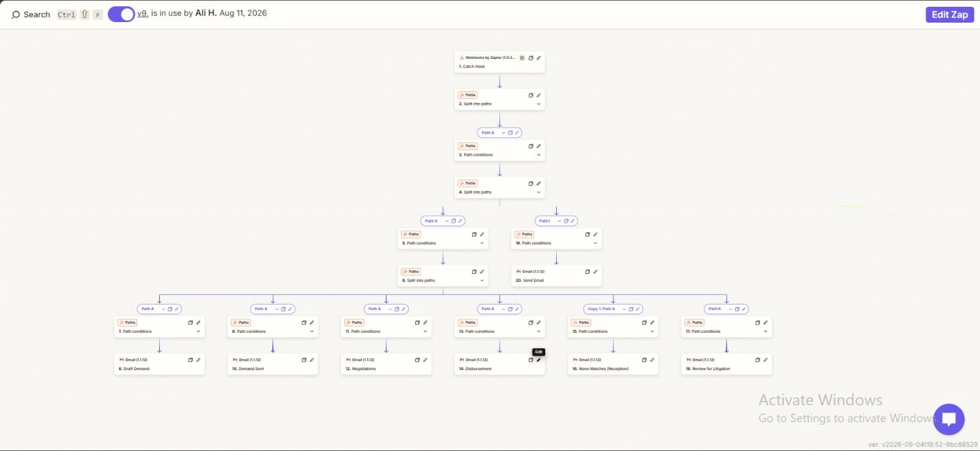This screenshot has width=980, height=451.
Task: Click the Search magnifier icon
Action: click(x=16, y=15)
